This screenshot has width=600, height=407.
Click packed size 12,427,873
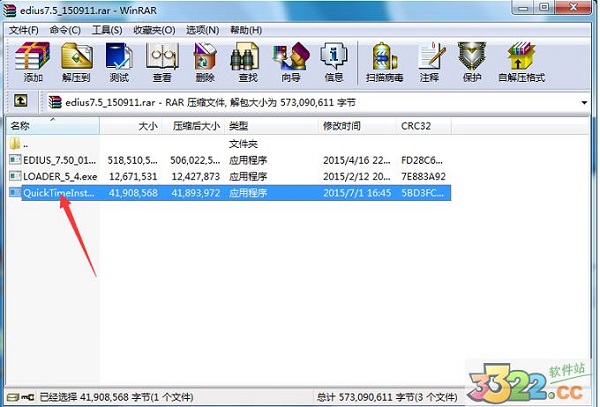click(x=196, y=176)
